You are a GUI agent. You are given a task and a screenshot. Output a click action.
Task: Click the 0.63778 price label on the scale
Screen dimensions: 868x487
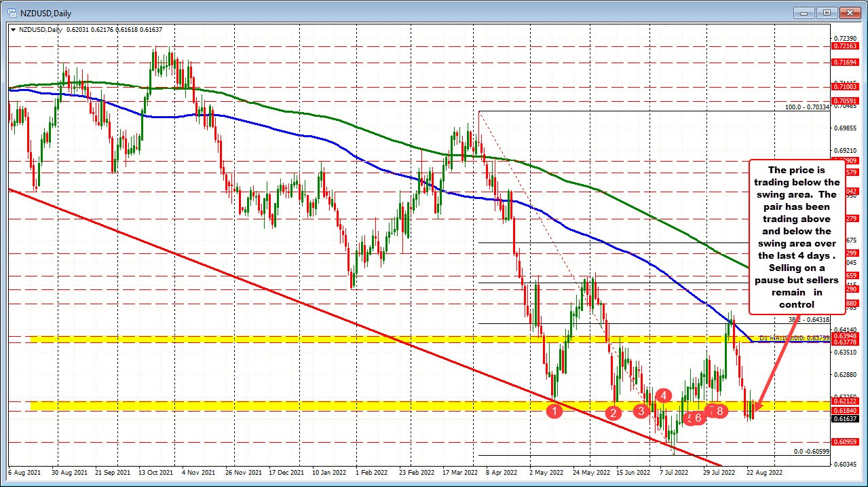pos(846,342)
